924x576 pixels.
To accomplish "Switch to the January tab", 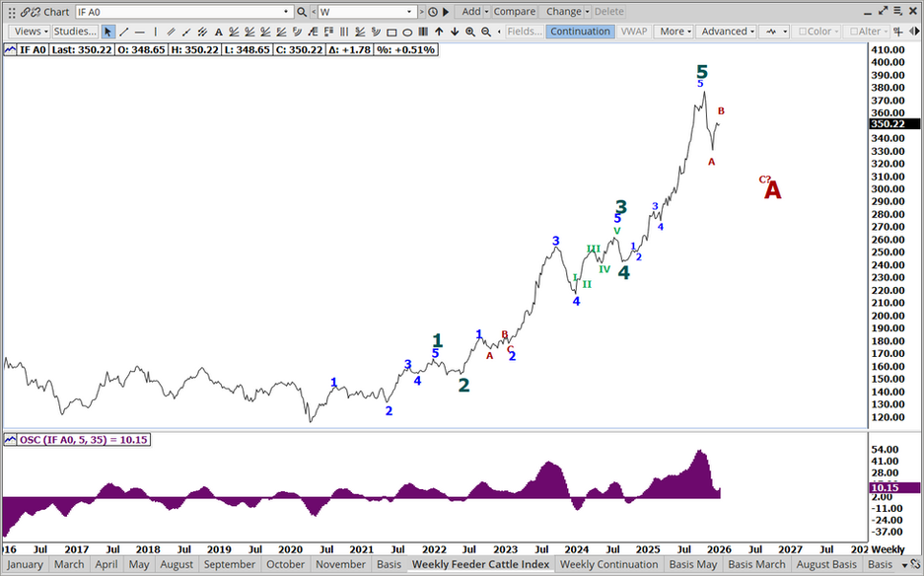I will click(x=25, y=565).
